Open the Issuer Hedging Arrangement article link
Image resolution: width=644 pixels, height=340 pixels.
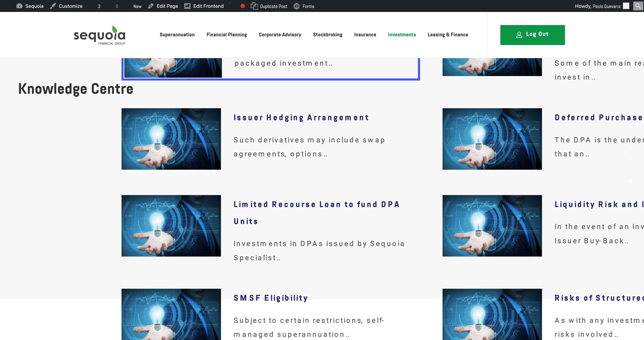[301, 117]
